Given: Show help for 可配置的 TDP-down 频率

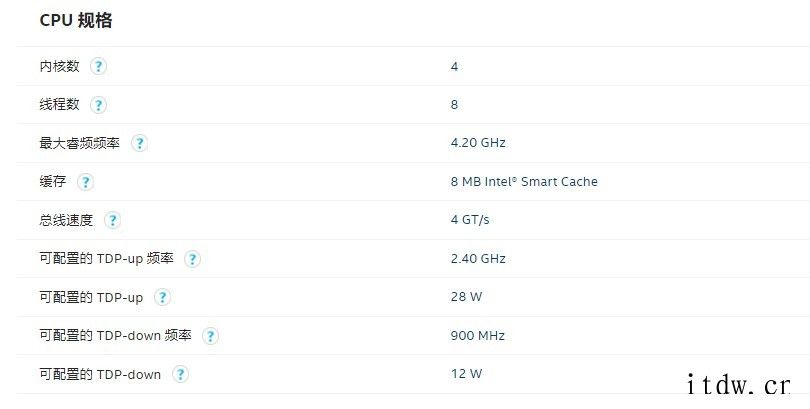Looking at the screenshot, I should (210, 336).
